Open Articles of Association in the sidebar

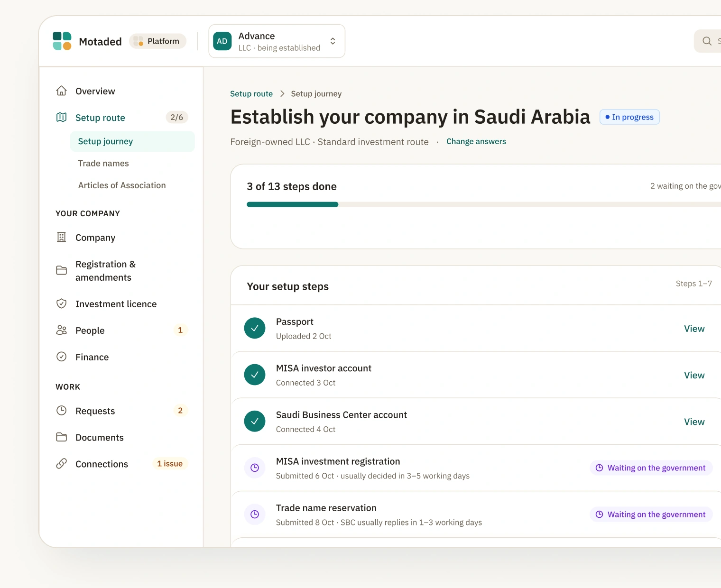click(x=122, y=185)
